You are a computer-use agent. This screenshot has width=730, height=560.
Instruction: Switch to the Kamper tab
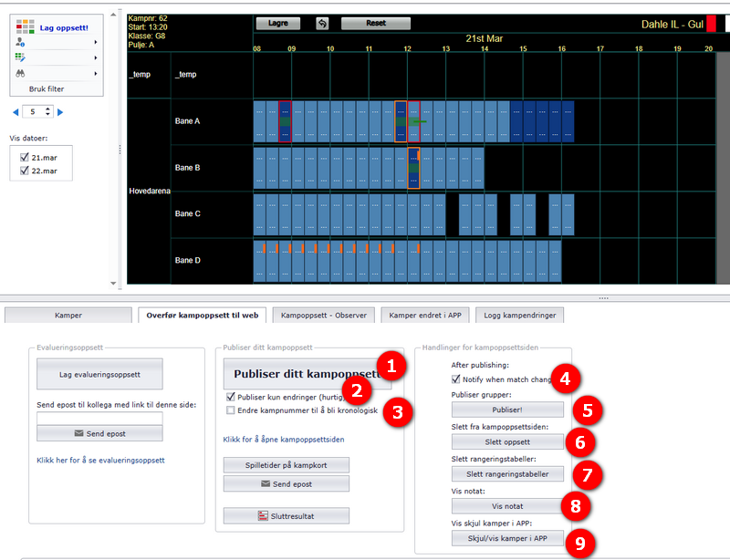(x=68, y=316)
